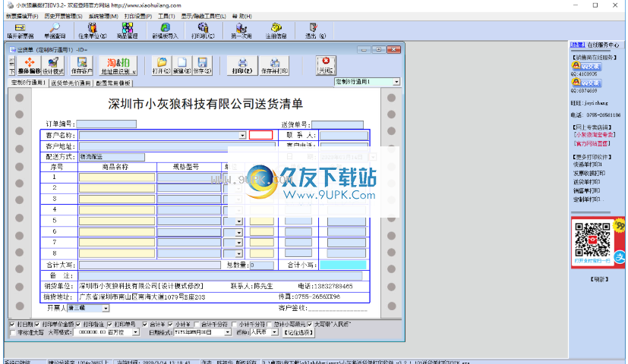Expand row 5 unit dropdown
628x364 pixels.
point(239,221)
